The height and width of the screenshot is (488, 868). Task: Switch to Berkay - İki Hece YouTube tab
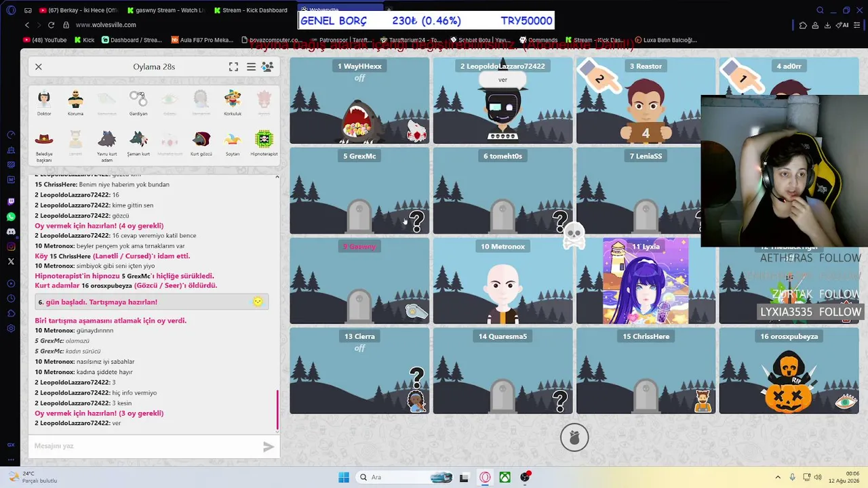pos(78,10)
